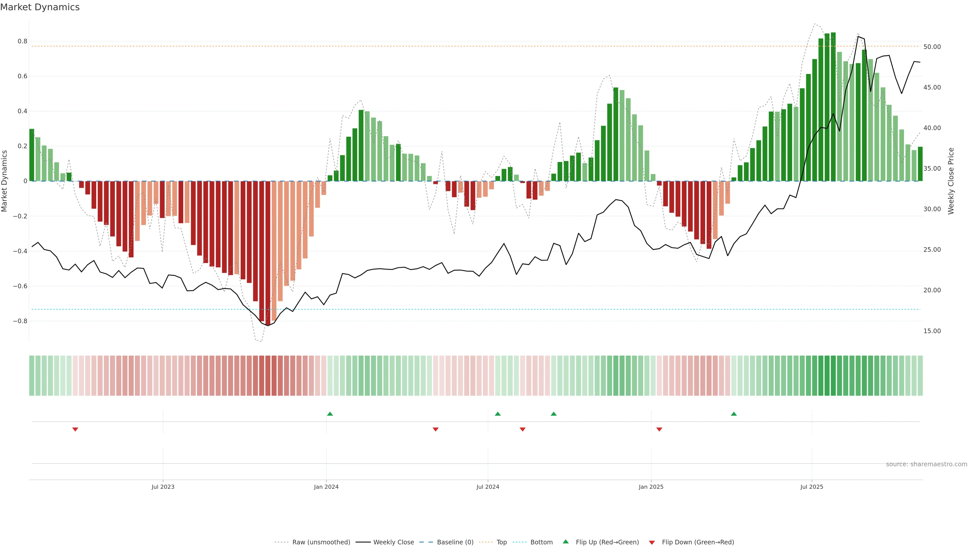
Task: Toggle the Top legend entry
Action: [501, 542]
